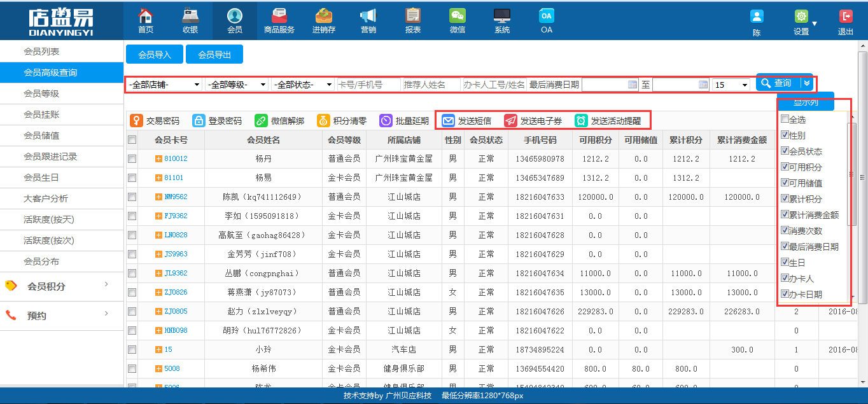This screenshot has height=404, width=868.
Task: Open the OA icon
Action: click(546, 16)
